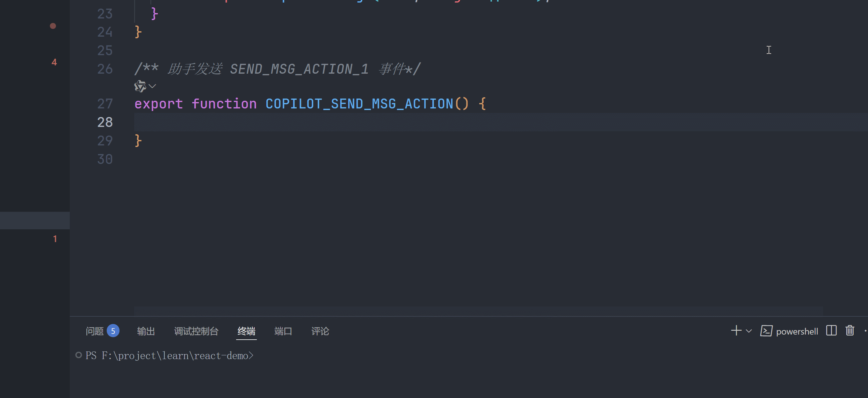Select the powershell terminal shell icon

click(766, 331)
